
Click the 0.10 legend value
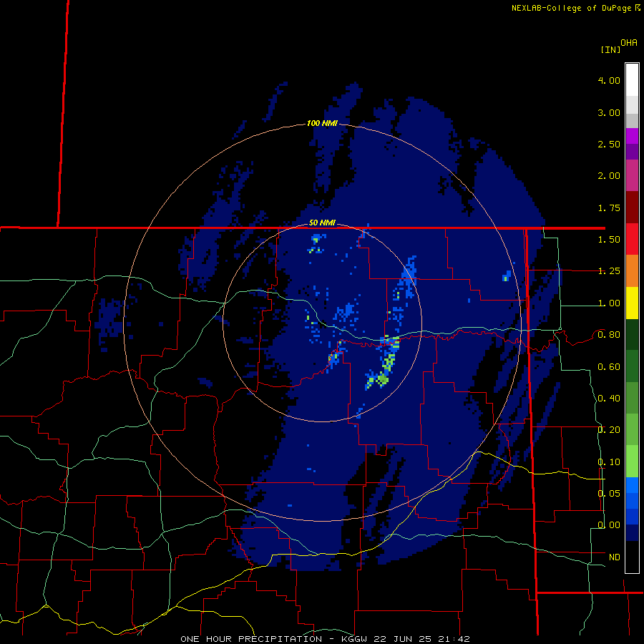(x=609, y=462)
